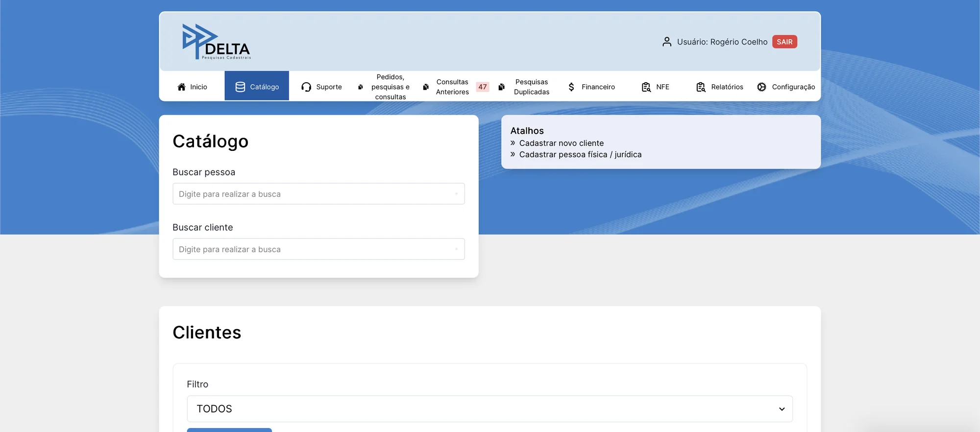Click the chevron icon before Cadastrar pessoa física / jurídica
980x432 pixels.
coord(513,154)
